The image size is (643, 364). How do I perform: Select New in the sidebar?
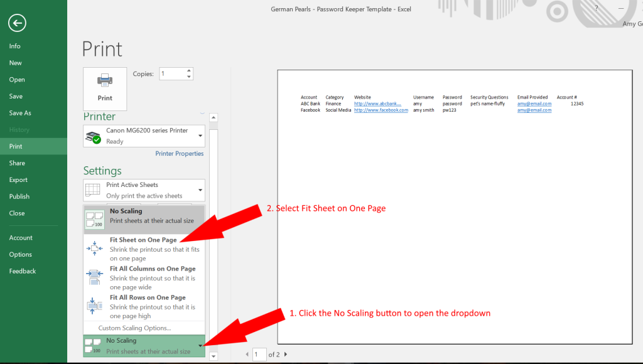16,63
